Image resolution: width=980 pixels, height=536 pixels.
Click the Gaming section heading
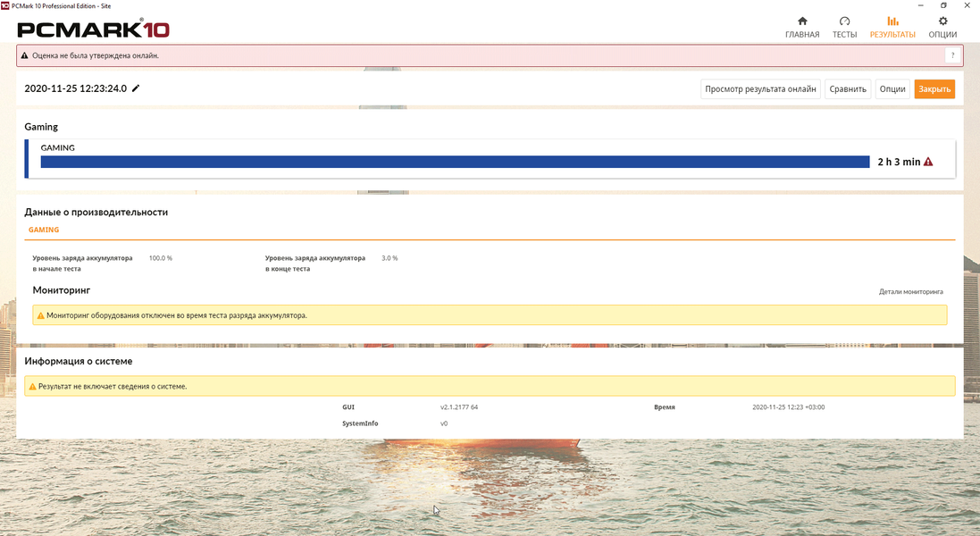coord(41,127)
